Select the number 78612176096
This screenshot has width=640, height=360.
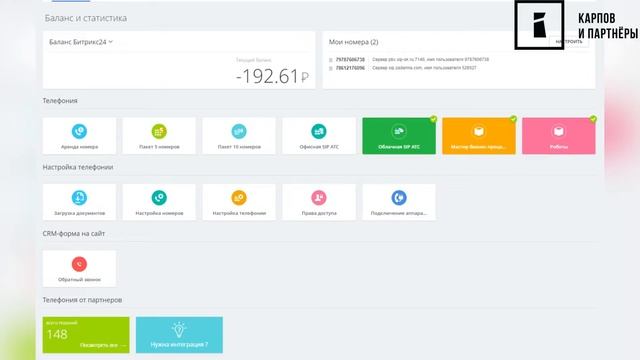point(350,68)
